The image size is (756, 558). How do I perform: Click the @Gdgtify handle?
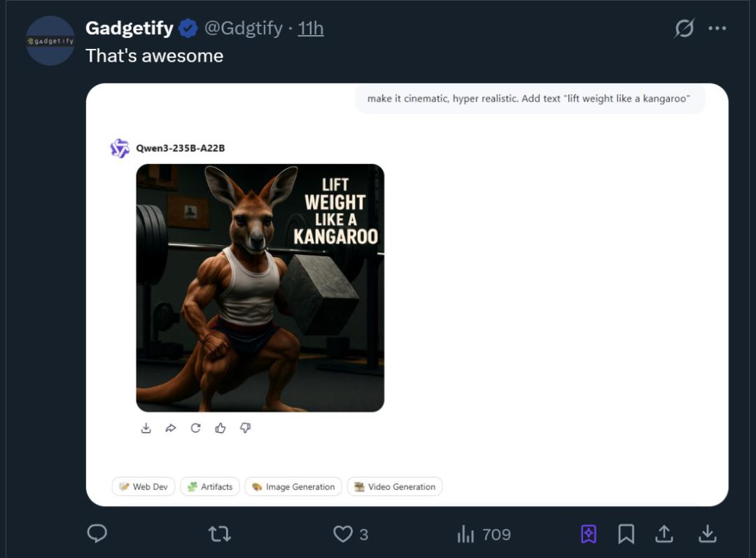243,29
